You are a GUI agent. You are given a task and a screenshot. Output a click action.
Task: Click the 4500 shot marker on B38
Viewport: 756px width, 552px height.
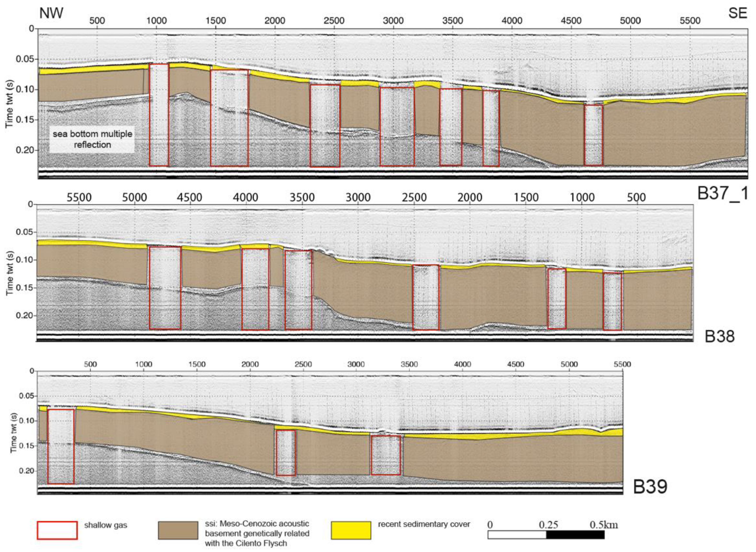189,197
